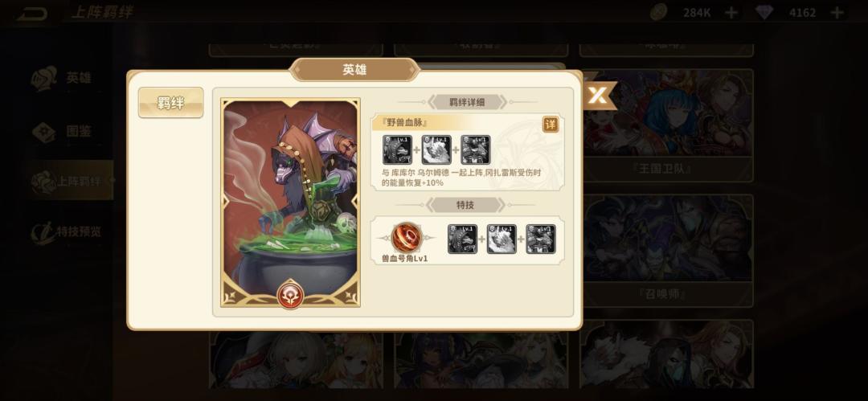This screenshot has width=868, height=401.
Task: Tap last portrait in 特技 row
Action: pos(540,239)
